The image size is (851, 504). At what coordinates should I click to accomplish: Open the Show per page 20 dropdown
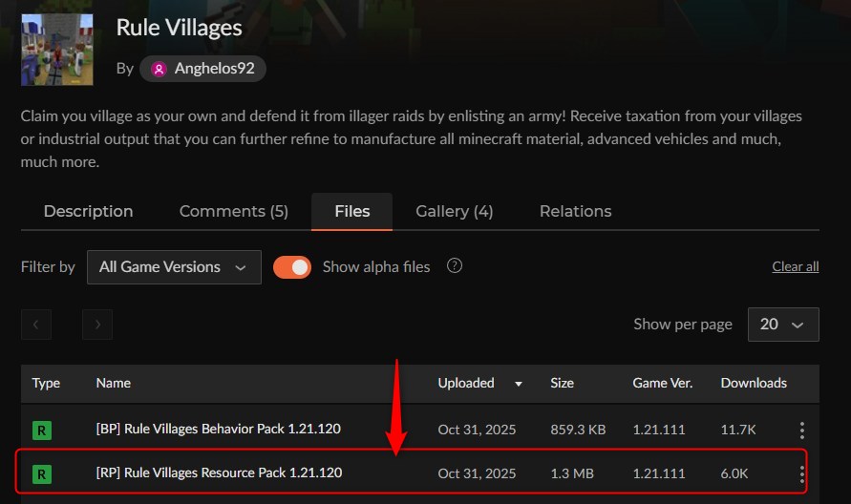783,325
